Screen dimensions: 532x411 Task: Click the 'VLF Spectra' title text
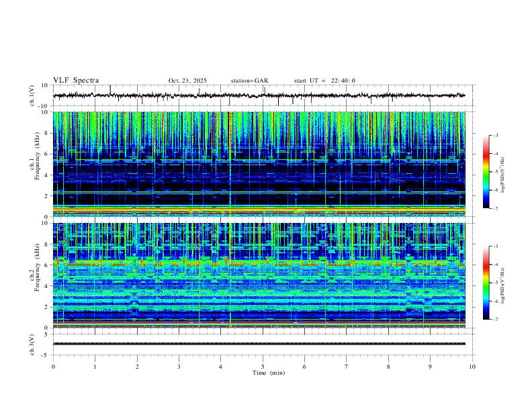[x=76, y=81]
